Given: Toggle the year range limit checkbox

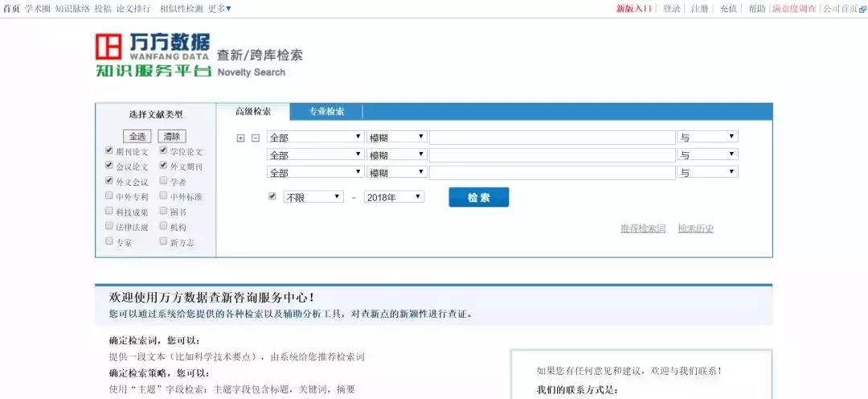Looking at the screenshot, I should pyautogui.click(x=272, y=195).
